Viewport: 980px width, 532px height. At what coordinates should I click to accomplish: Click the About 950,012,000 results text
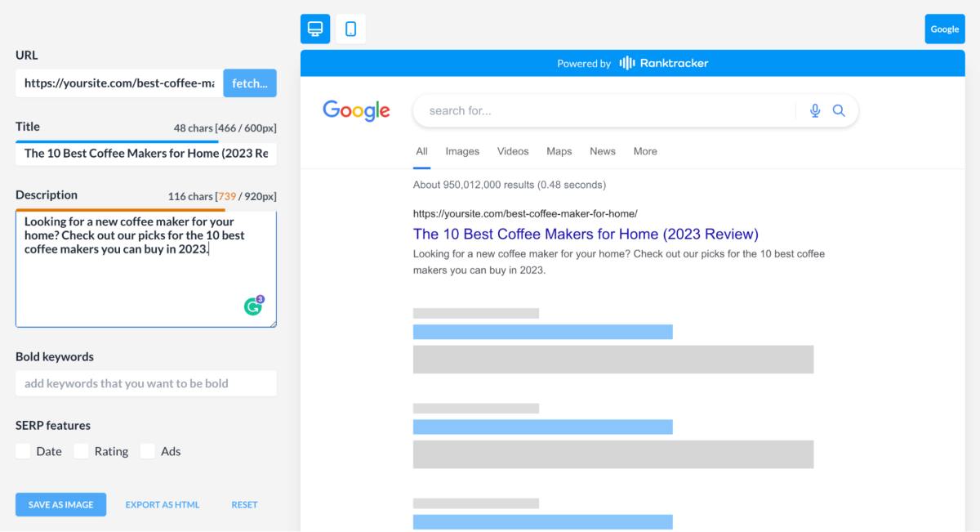[510, 185]
